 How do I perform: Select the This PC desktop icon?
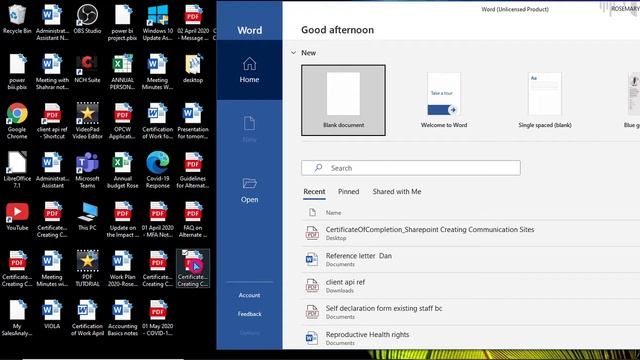click(87, 216)
